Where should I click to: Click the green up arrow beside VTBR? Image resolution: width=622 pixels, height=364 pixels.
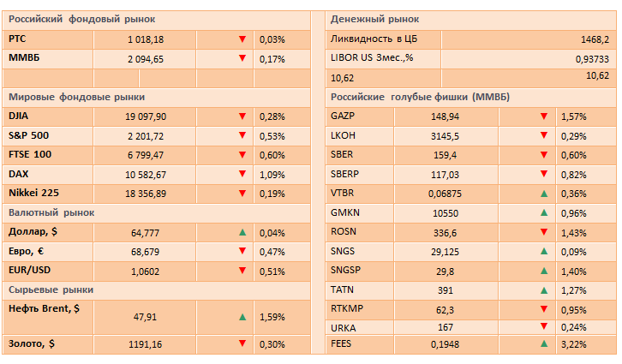pos(544,193)
